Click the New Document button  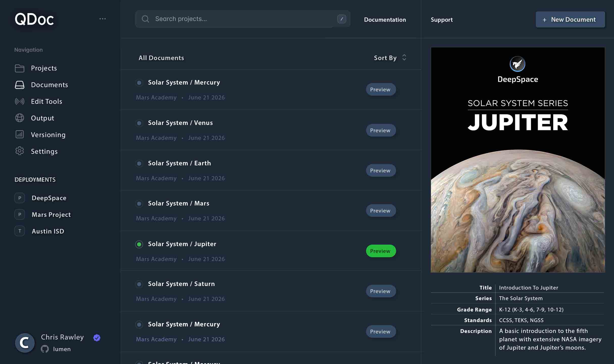pos(570,19)
